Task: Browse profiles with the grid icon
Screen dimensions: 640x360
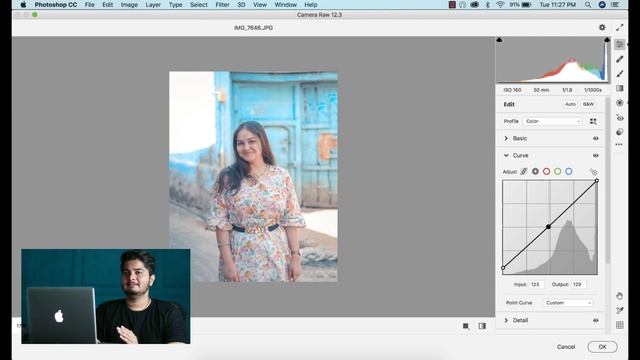Action: coord(593,121)
